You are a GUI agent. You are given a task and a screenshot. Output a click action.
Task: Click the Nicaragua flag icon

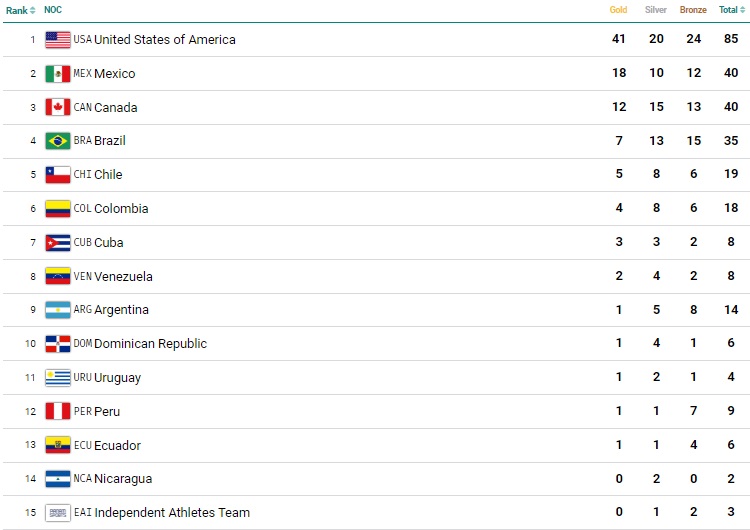point(58,479)
